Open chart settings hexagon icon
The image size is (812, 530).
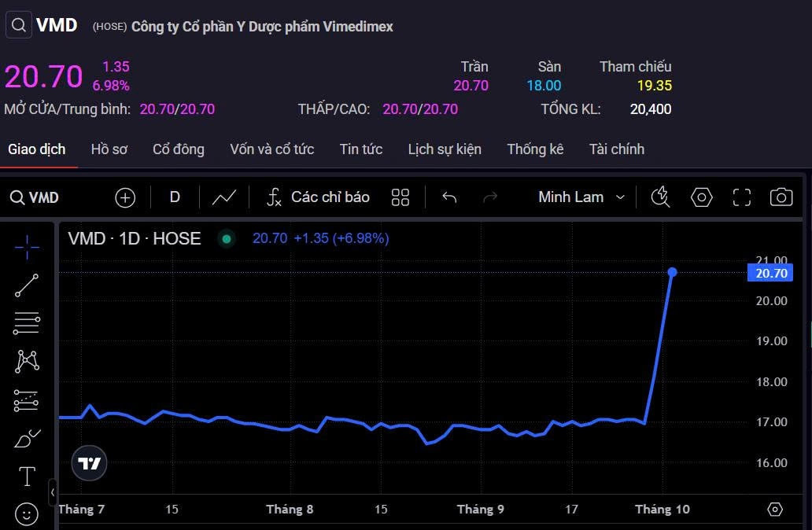(x=701, y=197)
